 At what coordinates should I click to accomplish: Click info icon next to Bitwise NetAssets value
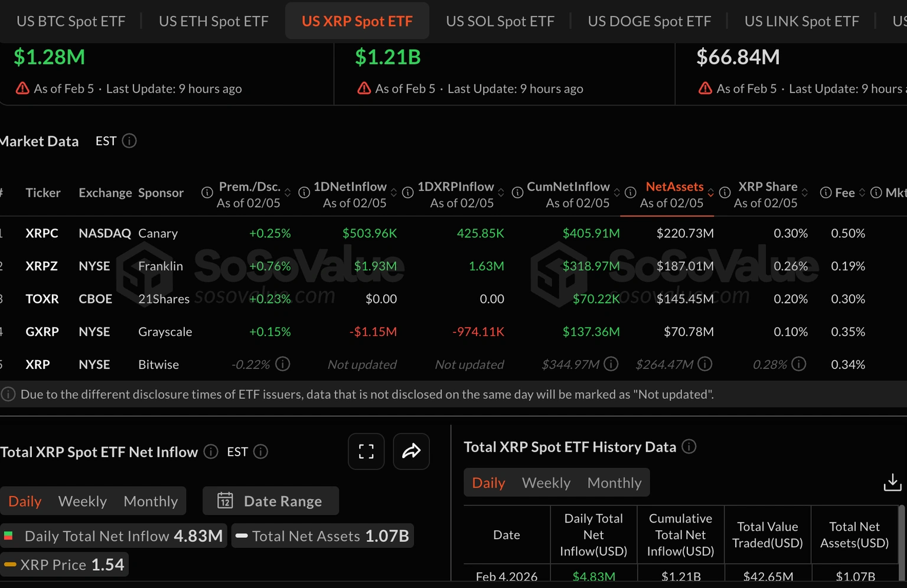(704, 364)
